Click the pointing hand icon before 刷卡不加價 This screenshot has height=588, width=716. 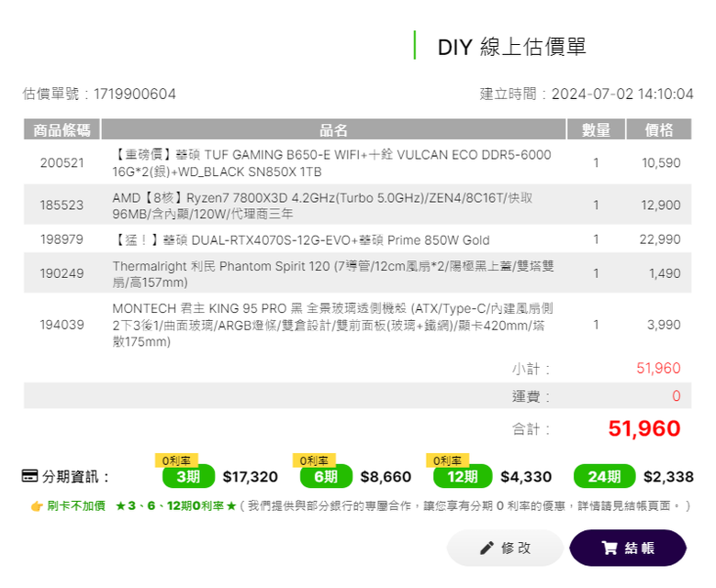tap(37, 505)
